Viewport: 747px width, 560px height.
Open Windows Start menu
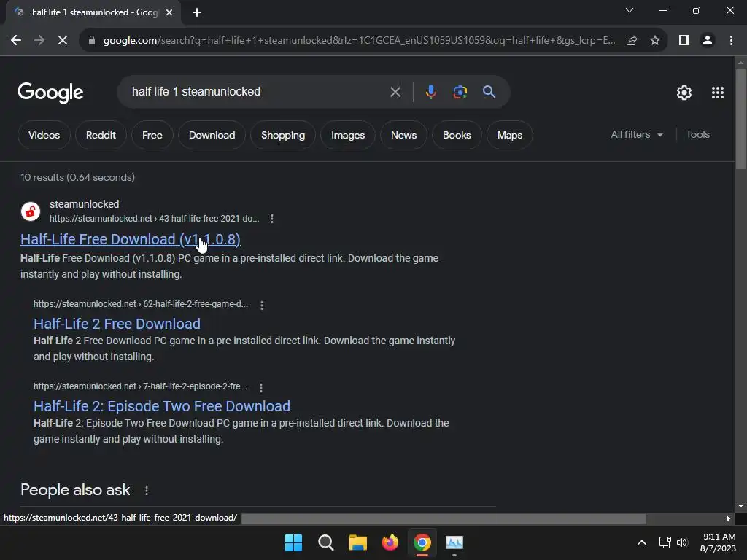(x=293, y=542)
